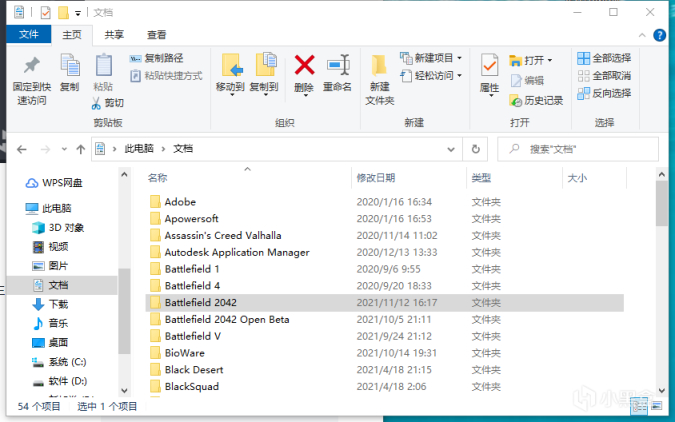Switch to details view icon in status bar
This screenshot has width=675, height=422.
pos(639,406)
